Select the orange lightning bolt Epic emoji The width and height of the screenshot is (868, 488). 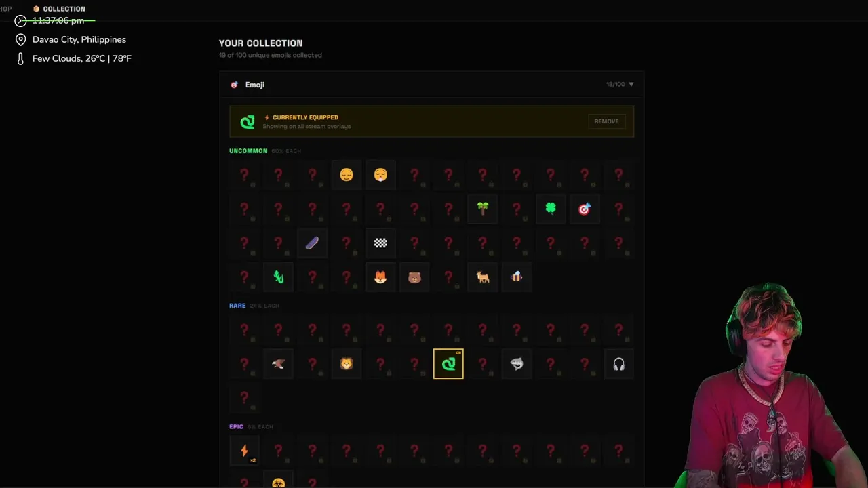[244, 451]
